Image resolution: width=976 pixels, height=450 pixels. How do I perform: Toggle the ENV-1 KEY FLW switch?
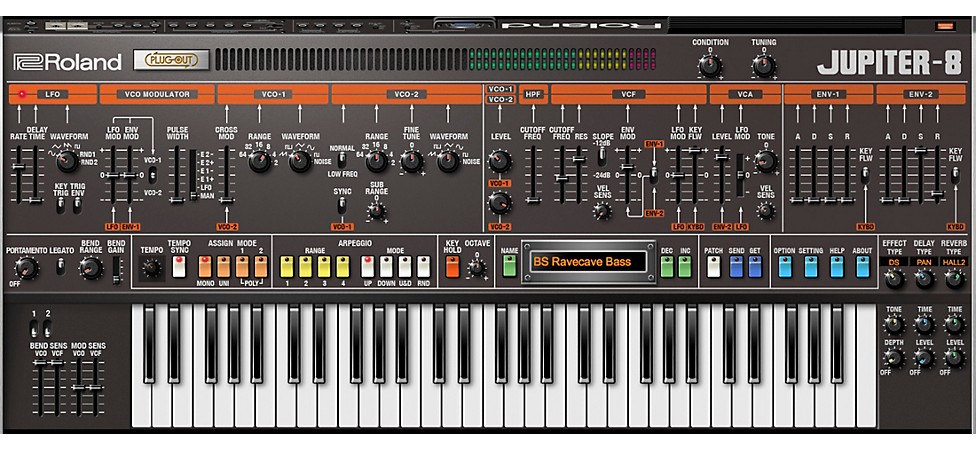pyautogui.click(x=865, y=176)
